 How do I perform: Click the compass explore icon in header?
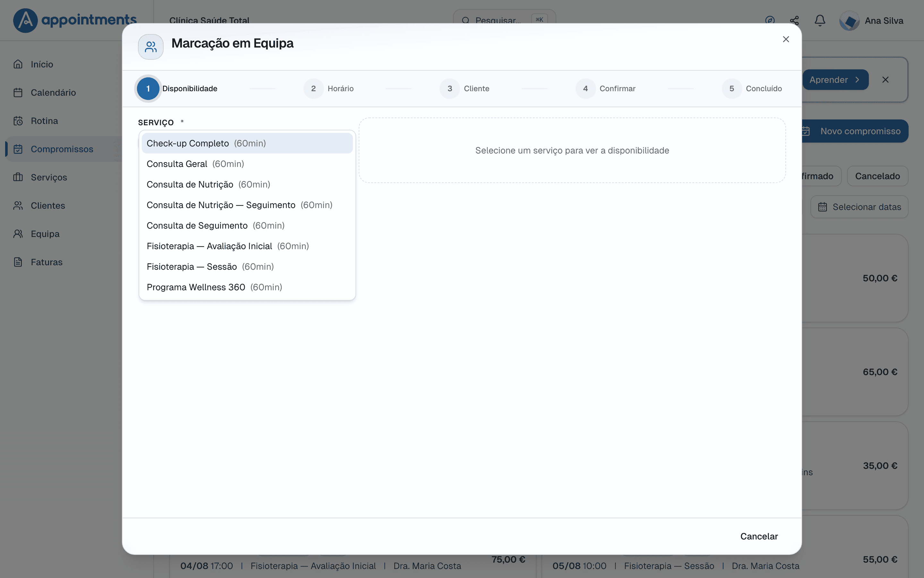tap(770, 20)
